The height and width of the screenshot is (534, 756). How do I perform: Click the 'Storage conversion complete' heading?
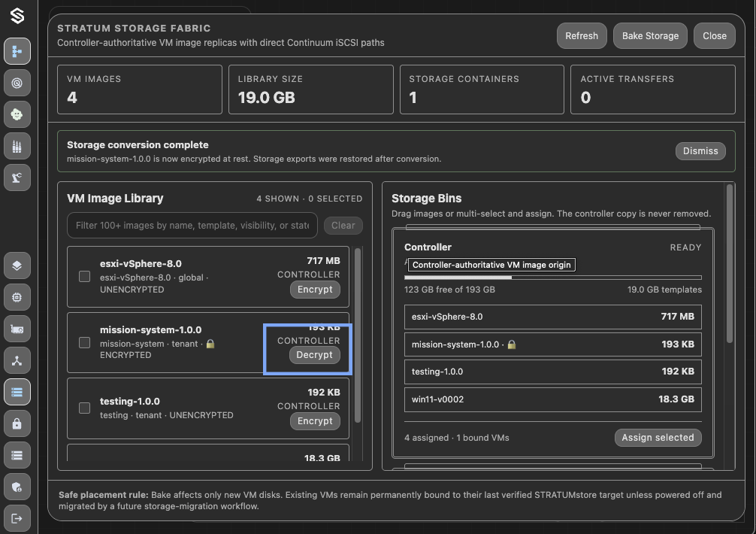pos(138,144)
